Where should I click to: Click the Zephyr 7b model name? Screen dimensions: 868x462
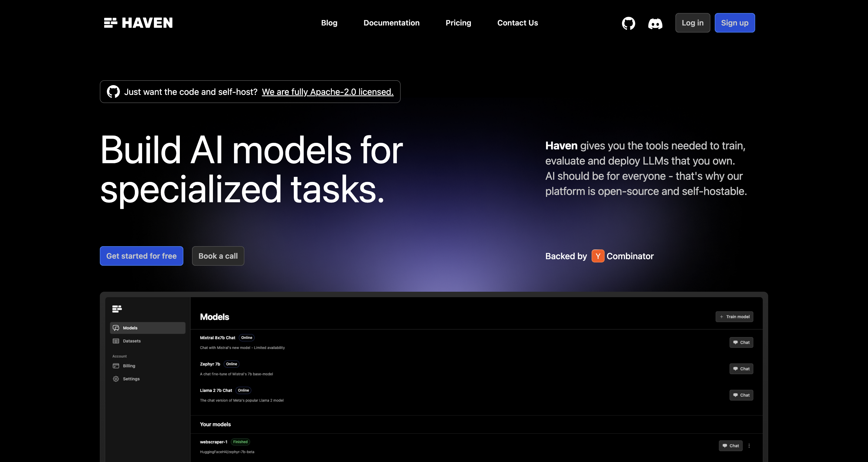[210, 364]
